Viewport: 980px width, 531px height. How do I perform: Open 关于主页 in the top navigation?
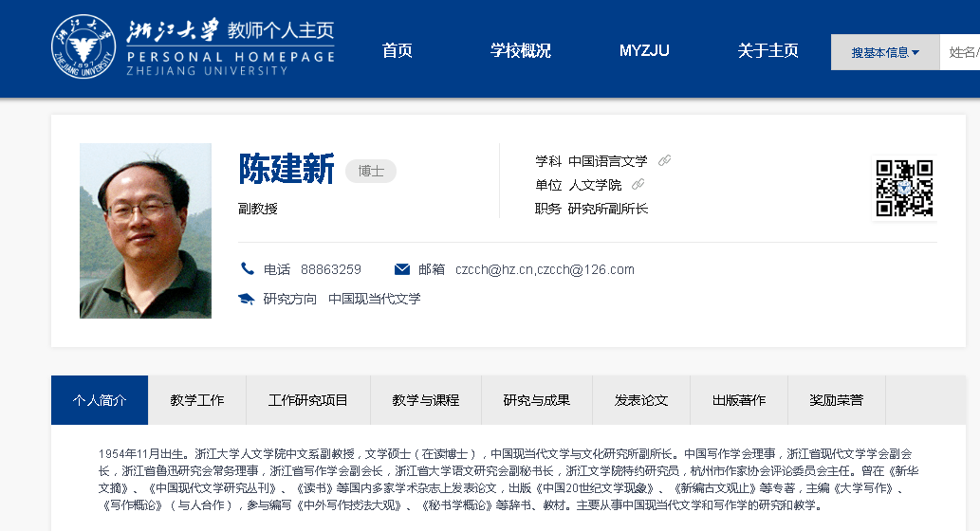(x=767, y=50)
